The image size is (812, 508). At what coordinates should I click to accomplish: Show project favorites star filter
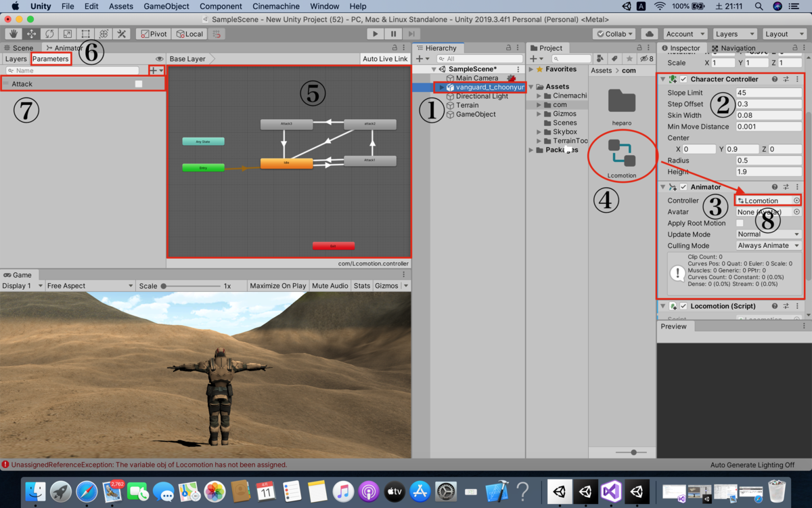tap(629, 59)
